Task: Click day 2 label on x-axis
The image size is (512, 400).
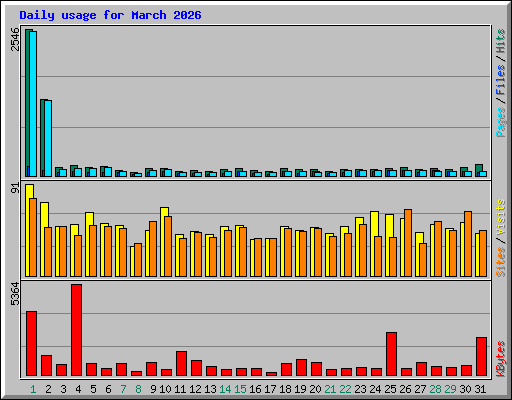Action: (x=48, y=389)
